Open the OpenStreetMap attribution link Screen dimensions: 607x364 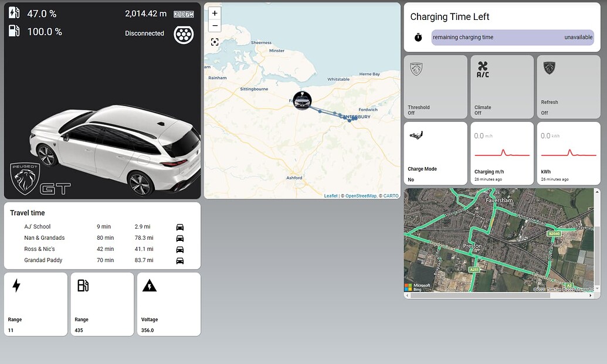coord(360,195)
